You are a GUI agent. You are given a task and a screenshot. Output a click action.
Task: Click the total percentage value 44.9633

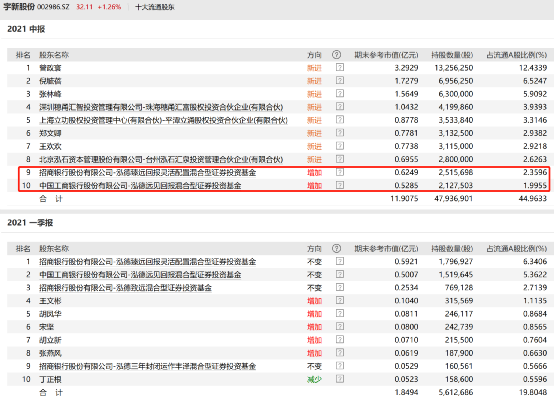(x=533, y=198)
